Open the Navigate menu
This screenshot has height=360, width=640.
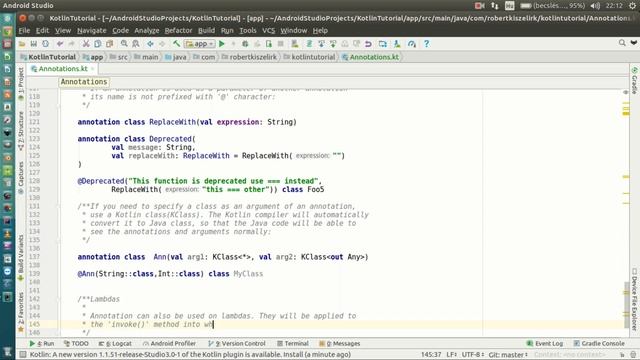pyautogui.click(x=91, y=31)
